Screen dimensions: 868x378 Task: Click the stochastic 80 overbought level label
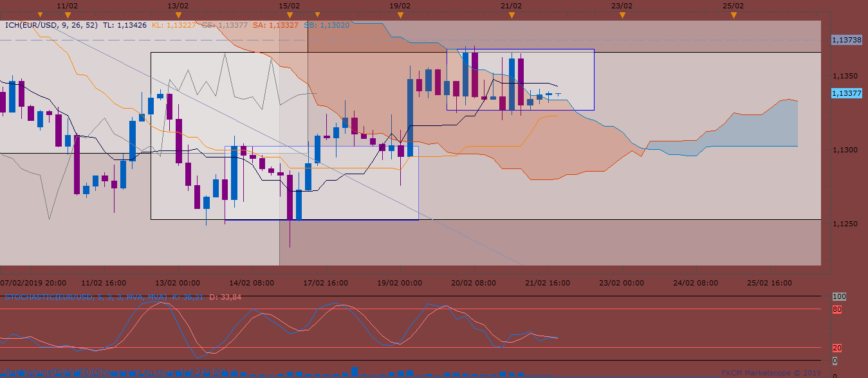point(836,309)
